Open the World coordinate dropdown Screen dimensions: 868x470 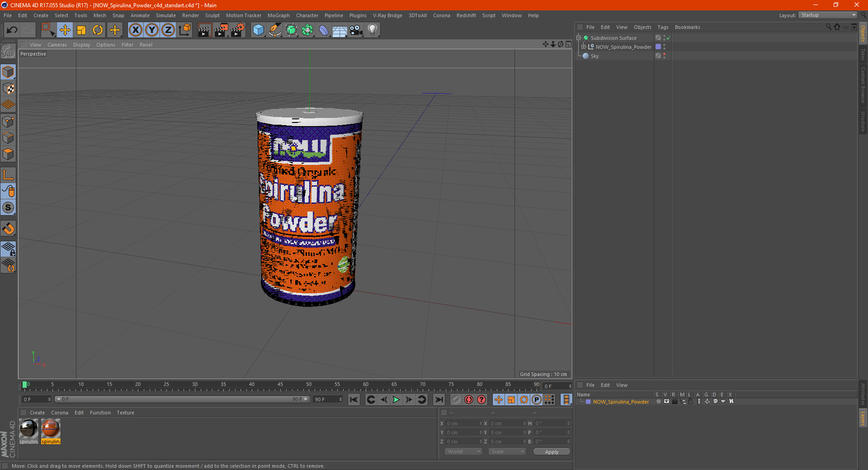click(x=463, y=451)
